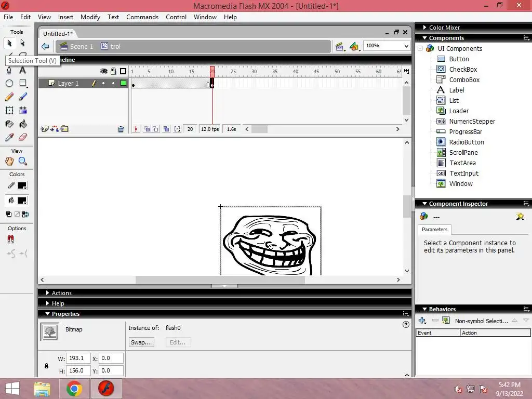Expand the Color Mixer panel

coord(424,28)
